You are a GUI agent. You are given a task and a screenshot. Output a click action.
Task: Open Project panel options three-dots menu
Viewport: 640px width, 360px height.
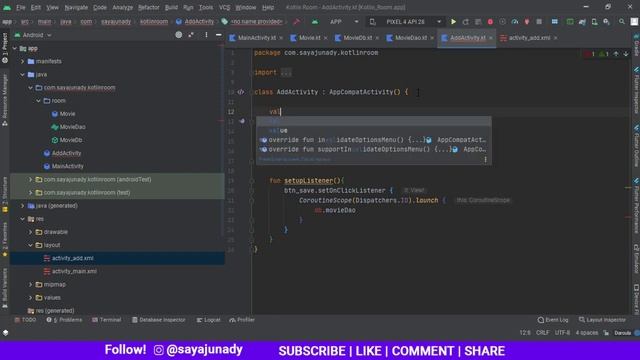[x=206, y=35]
